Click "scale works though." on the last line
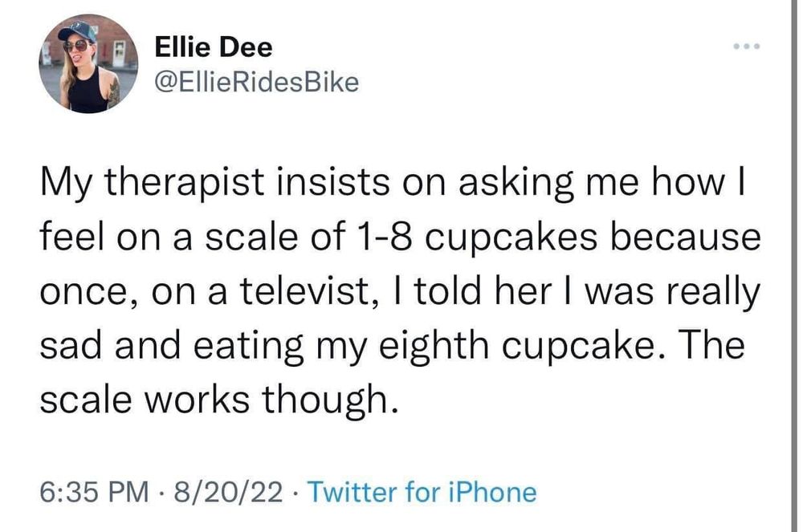Image resolution: width=803 pixels, height=532 pixels. coord(218,398)
